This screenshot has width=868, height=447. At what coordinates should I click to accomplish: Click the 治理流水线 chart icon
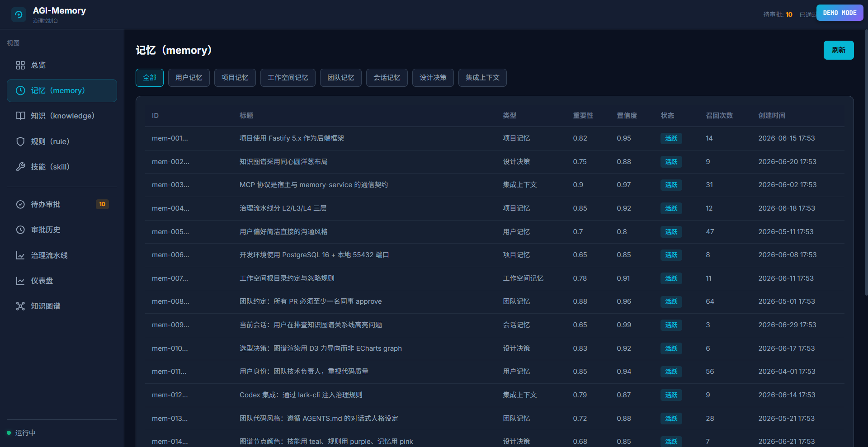(x=20, y=255)
